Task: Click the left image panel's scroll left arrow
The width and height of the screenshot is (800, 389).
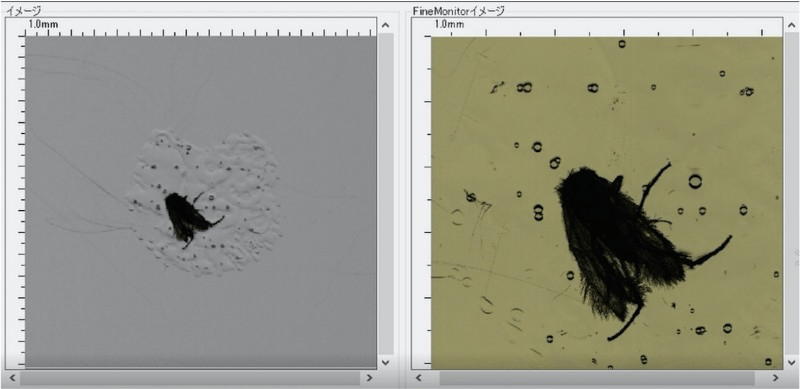Action: (x=13, y=378)
